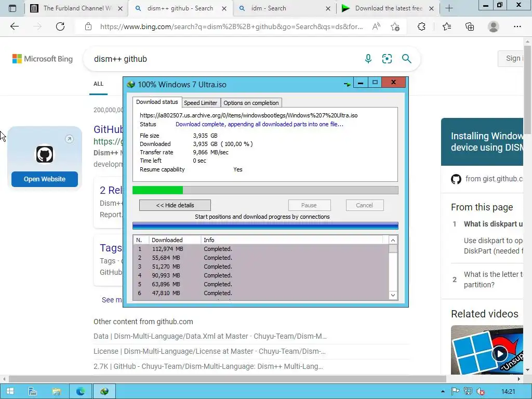The height and width of the screenshot is (399, 532).
Task: Open the small arrow icon on GitHub card
Action: click(69, 139)
